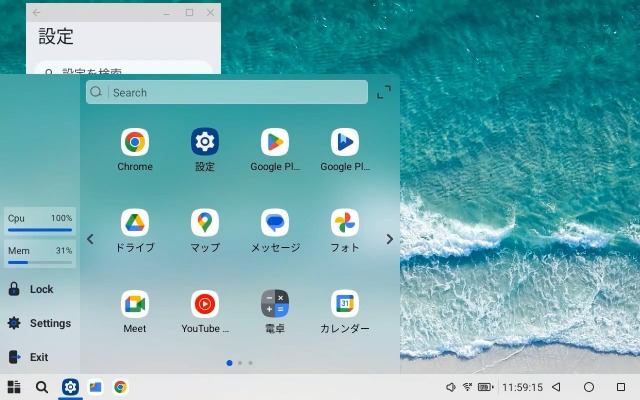640x400 pixels.
Task: Go back in the 設定 window
Action: pos(36,12)
